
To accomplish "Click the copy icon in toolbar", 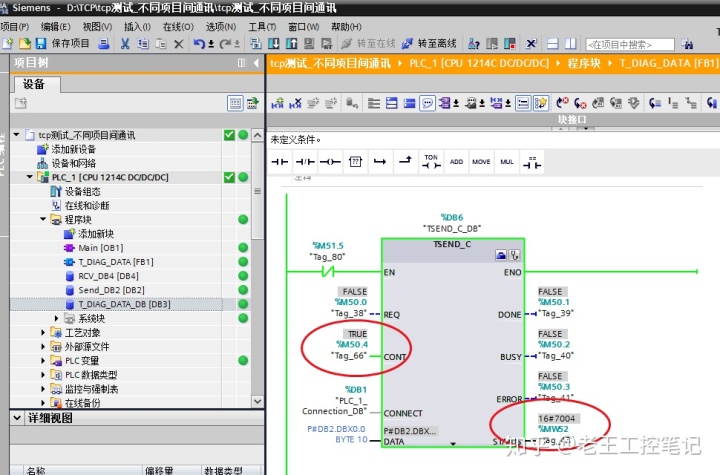I will (143, 44).
